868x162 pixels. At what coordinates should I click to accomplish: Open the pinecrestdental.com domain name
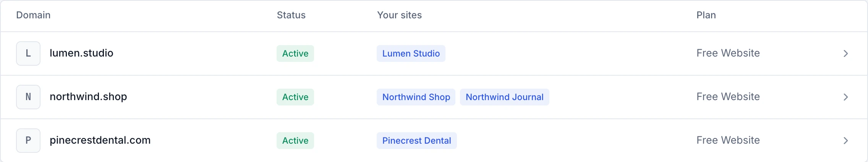[100, 140]
